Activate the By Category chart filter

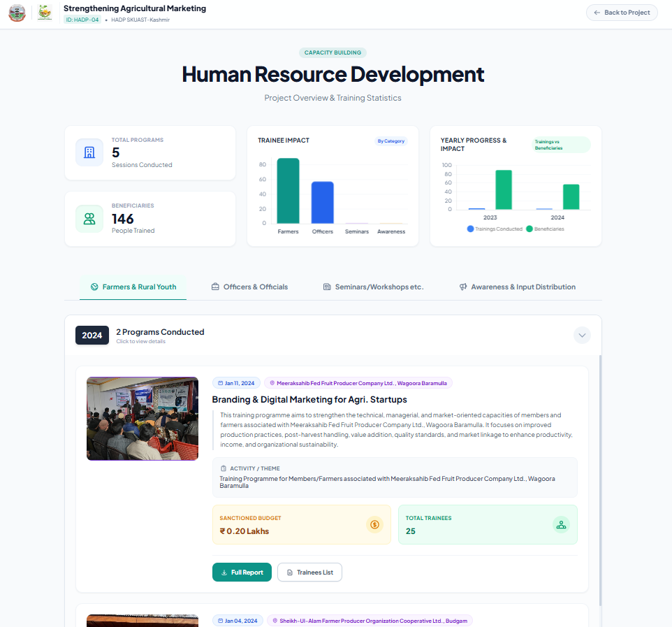coord(390,140)
